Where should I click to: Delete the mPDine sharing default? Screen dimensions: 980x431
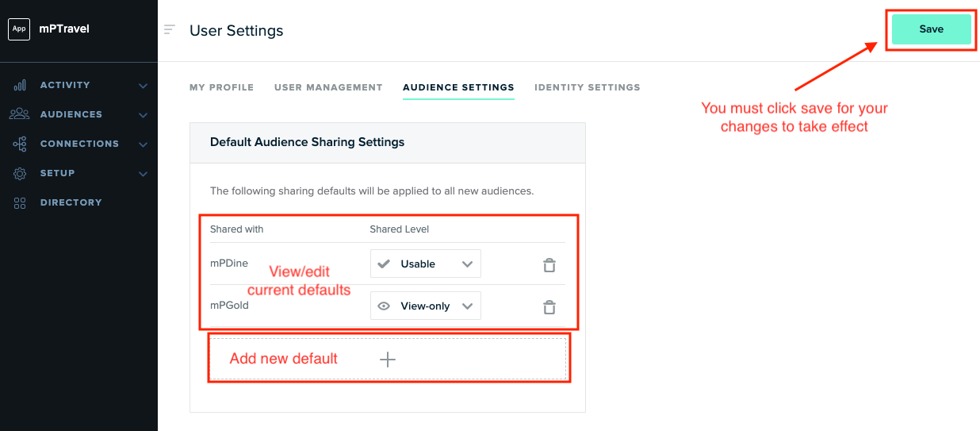click(549, 264)
